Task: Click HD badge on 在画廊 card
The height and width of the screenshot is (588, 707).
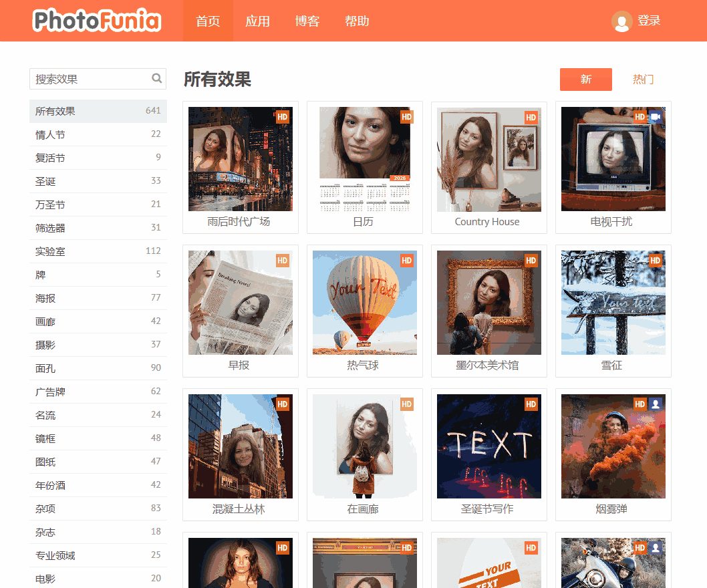Action: pos(407,404)
